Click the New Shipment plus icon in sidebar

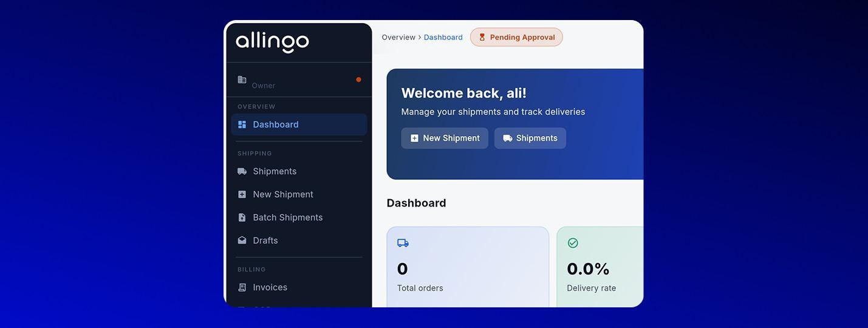pos(242,194)
